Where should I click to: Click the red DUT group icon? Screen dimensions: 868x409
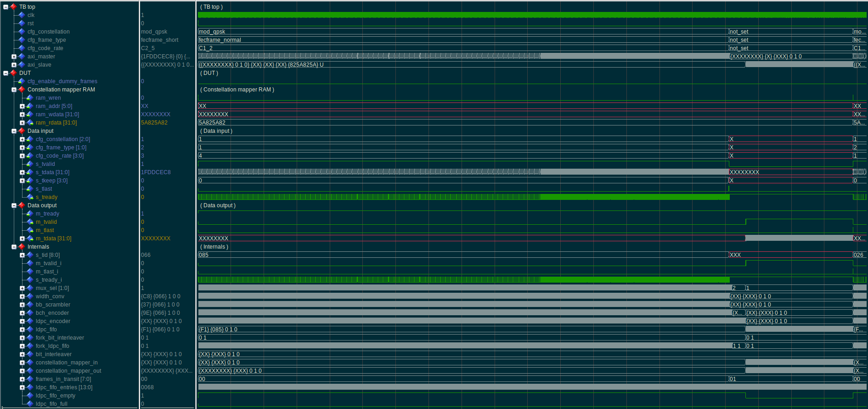point(13,73)
